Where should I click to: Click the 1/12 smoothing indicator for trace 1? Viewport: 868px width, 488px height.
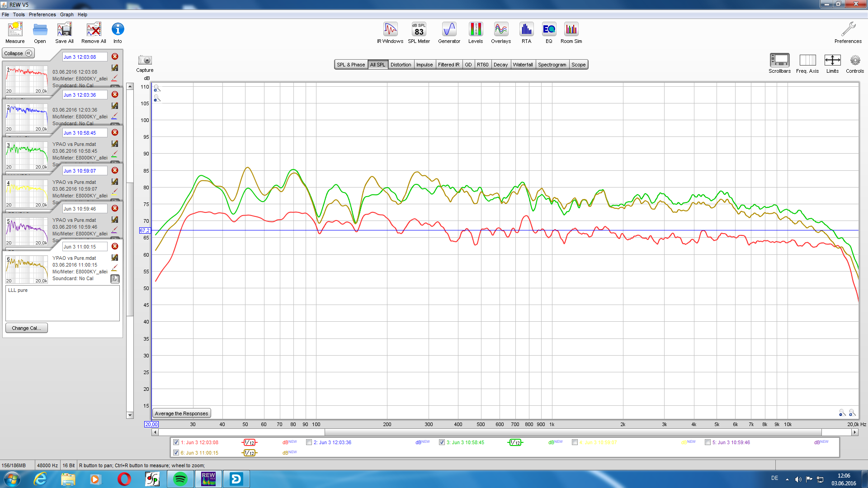249,442
